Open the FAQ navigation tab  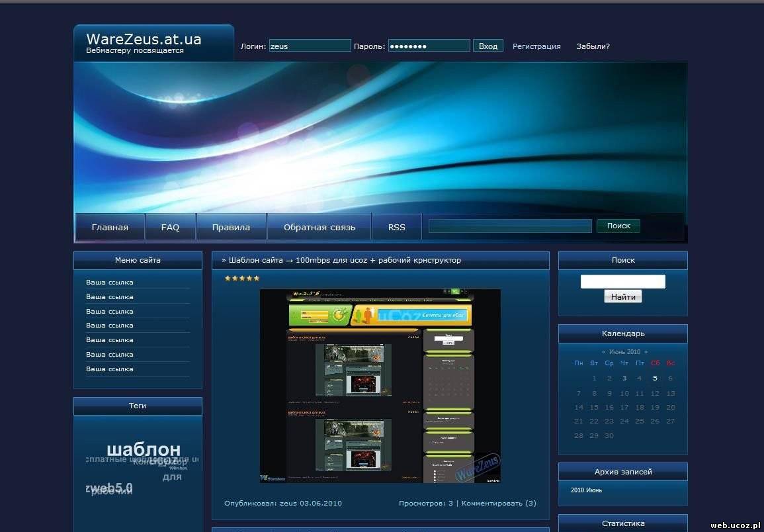coord(170,227)
